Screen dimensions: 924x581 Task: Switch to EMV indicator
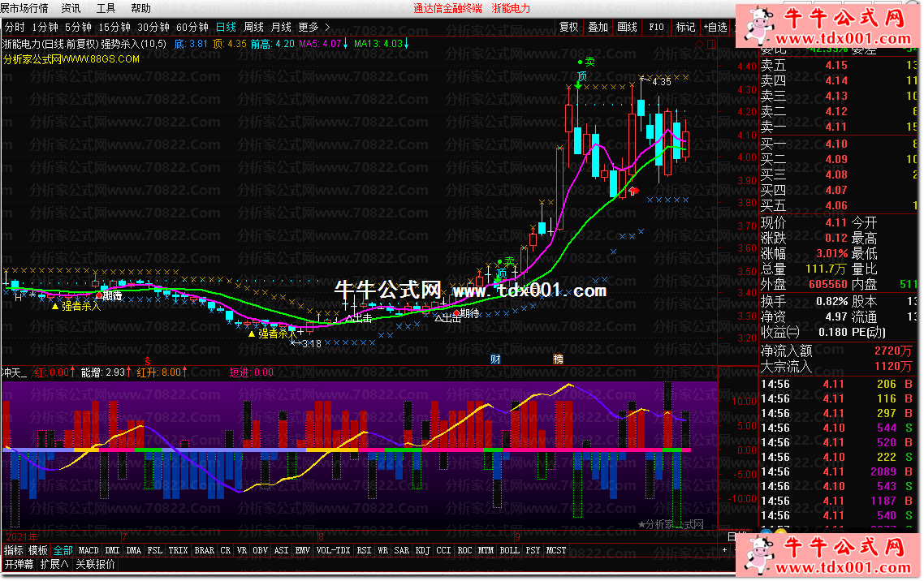[x=302, y=550]
